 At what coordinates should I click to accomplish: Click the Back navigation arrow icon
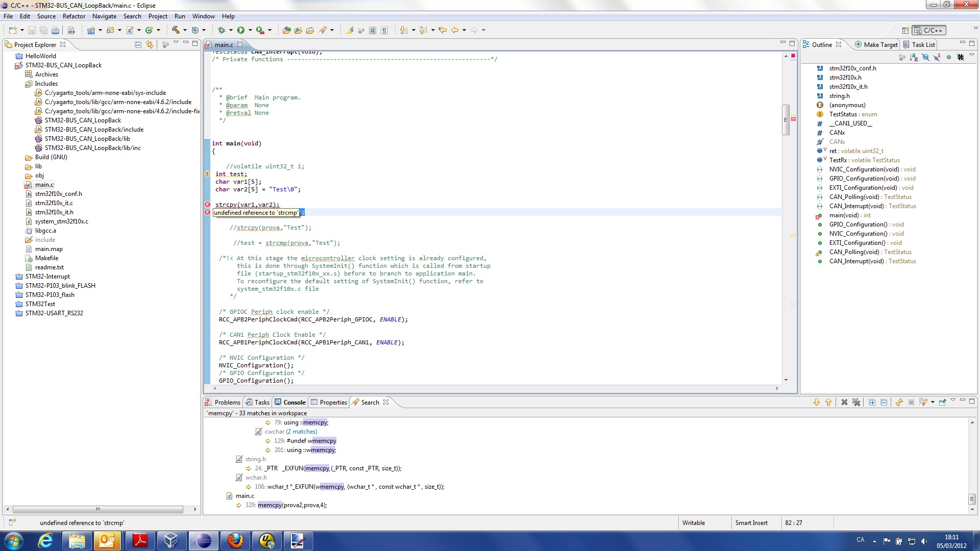tap(455, 30)
